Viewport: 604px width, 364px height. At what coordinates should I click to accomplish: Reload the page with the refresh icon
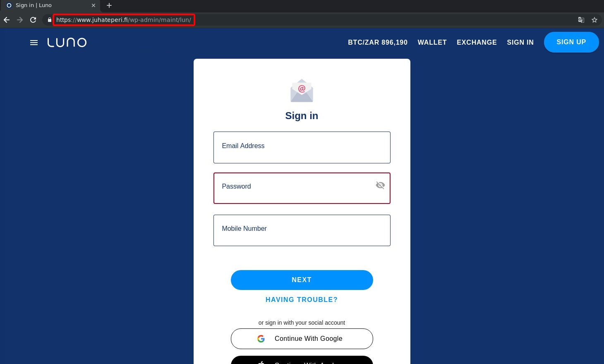[x=33, y=20]
